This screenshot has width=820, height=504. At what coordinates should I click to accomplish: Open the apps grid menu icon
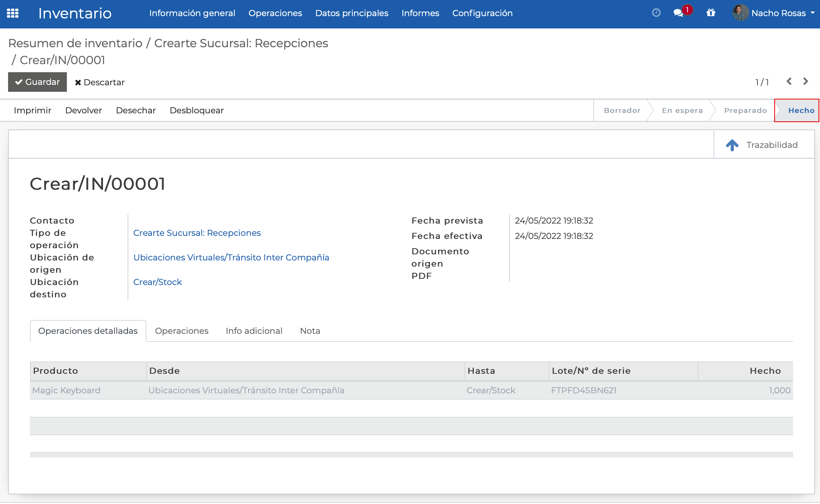coord(13,13)
